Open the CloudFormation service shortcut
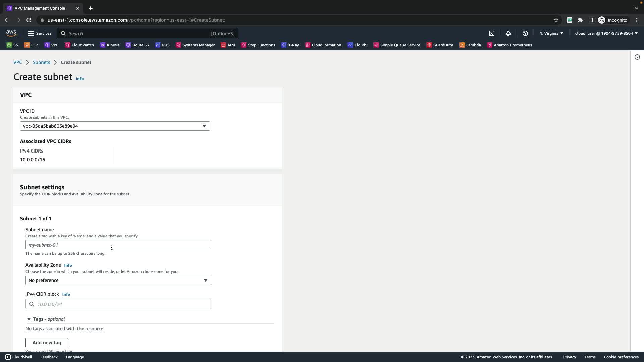Image resolution: width=644 pixels, height=362 pixels. click(x=323, y=45)
